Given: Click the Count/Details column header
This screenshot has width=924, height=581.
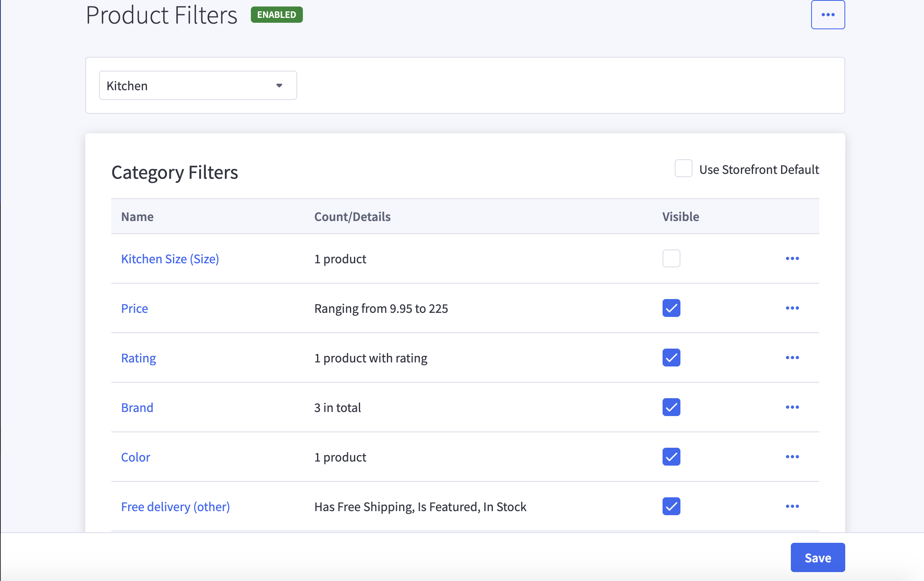Looking at the screenshot, I should point(352,217).
